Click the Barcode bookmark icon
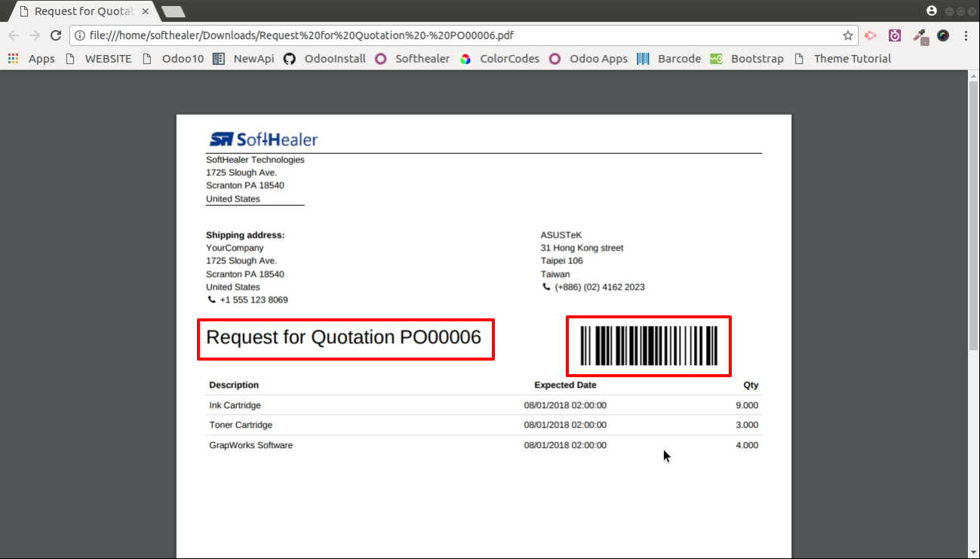The height and width of the screenshot is (559, 980). point(643,59)
